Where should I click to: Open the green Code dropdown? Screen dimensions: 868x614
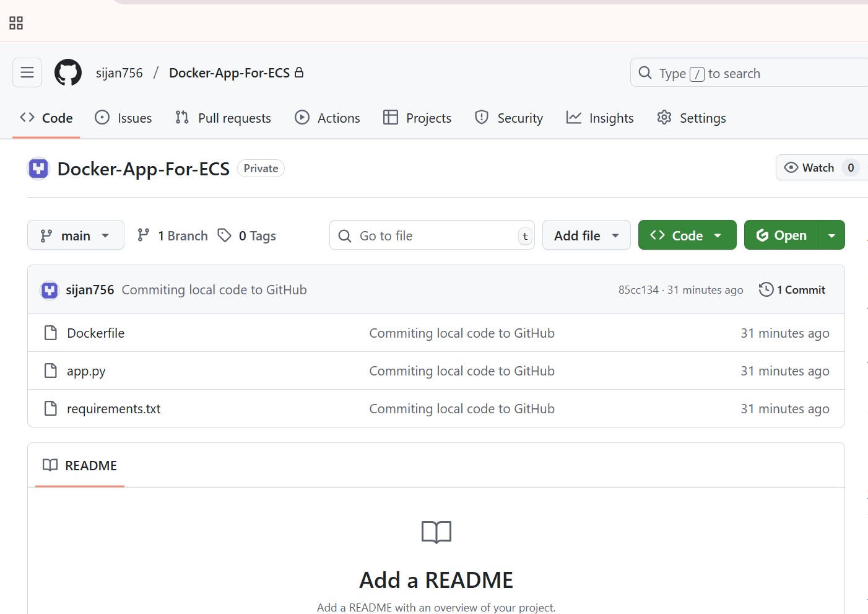686,235
